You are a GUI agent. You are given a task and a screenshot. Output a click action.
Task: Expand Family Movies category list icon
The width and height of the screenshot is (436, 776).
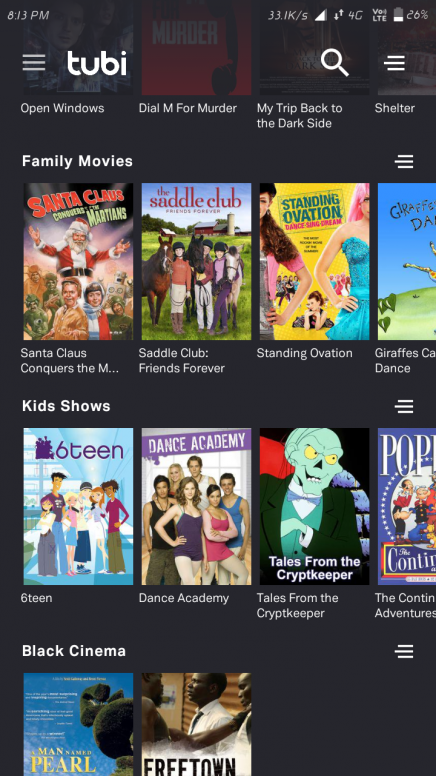tap(404, 161)
